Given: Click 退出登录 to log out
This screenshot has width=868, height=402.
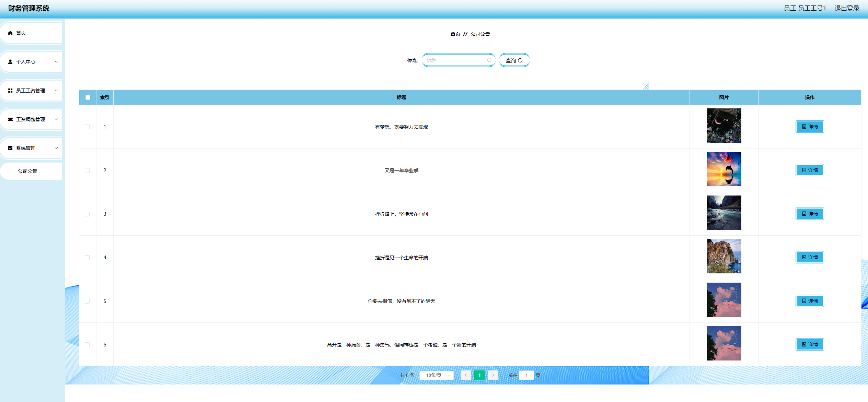Looking at the screenshot, I should click(847, 8).
